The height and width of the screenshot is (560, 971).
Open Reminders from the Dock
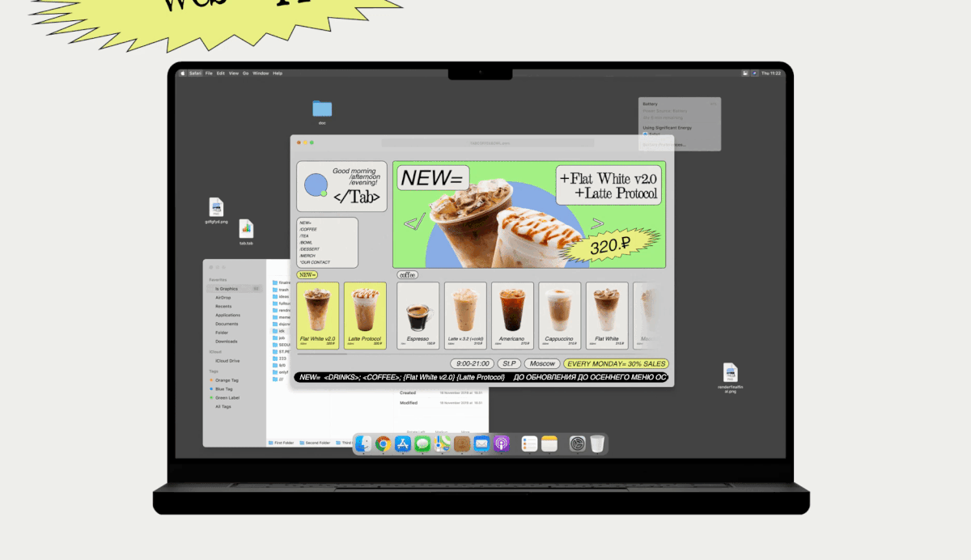click(530, 443)
